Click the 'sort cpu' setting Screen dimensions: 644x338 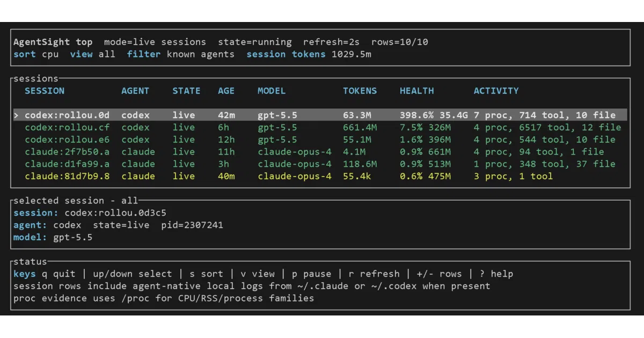point(36,54)
